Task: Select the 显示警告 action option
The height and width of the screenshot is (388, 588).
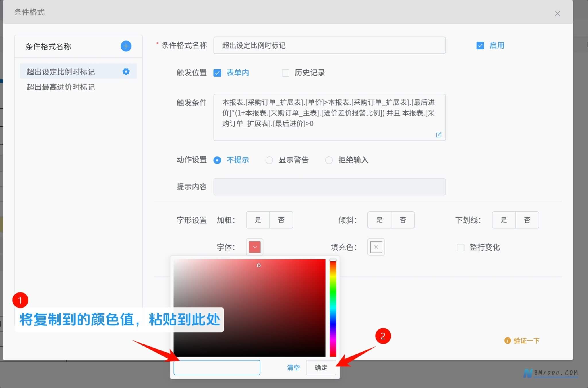Action: pyautogui.click(x=269, y=160)
